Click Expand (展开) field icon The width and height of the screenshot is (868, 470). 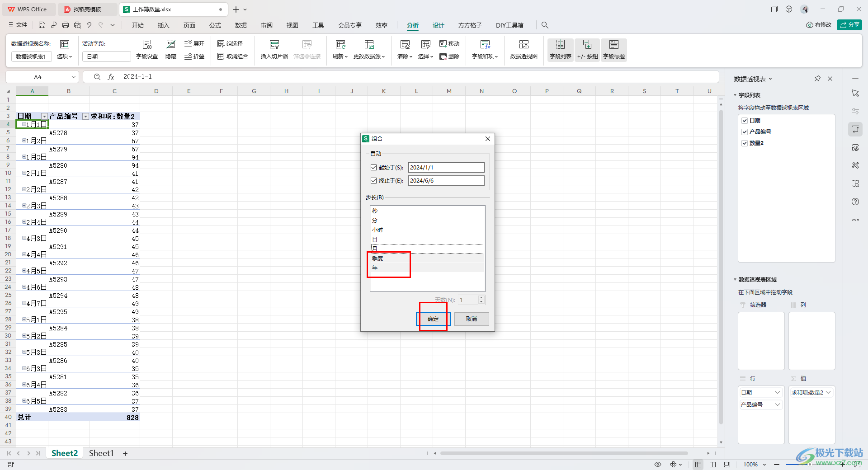point(194,44)
